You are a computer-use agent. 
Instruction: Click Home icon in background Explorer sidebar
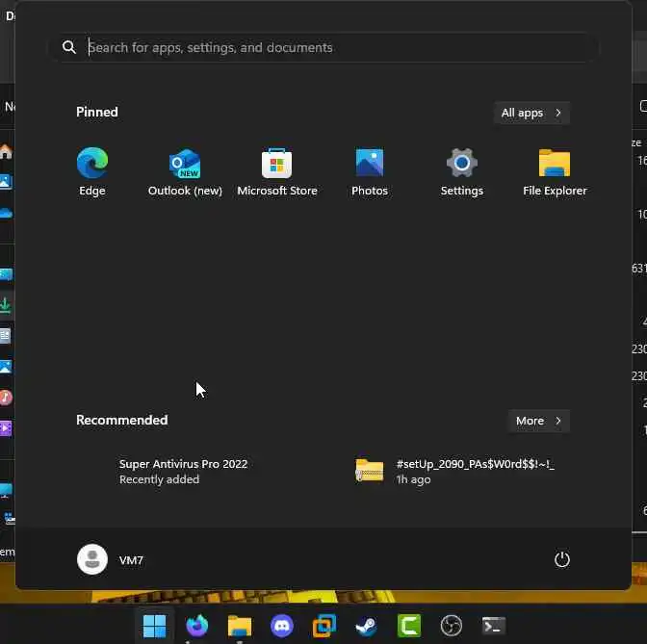6,151
